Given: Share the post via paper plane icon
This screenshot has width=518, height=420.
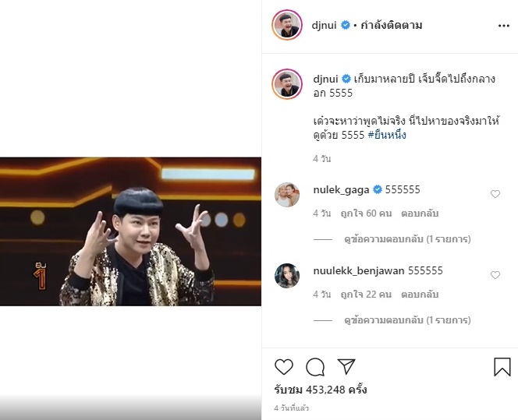Looking at the screenshot, I should tap(346, 366).
